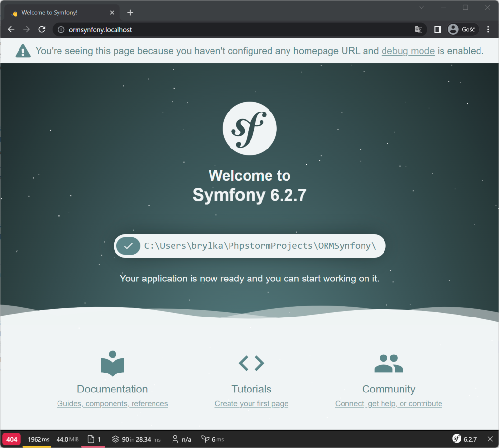Open the Symfony 6.2.7 version panel
Screen dimensions: 499x448
tap(464, 439)
